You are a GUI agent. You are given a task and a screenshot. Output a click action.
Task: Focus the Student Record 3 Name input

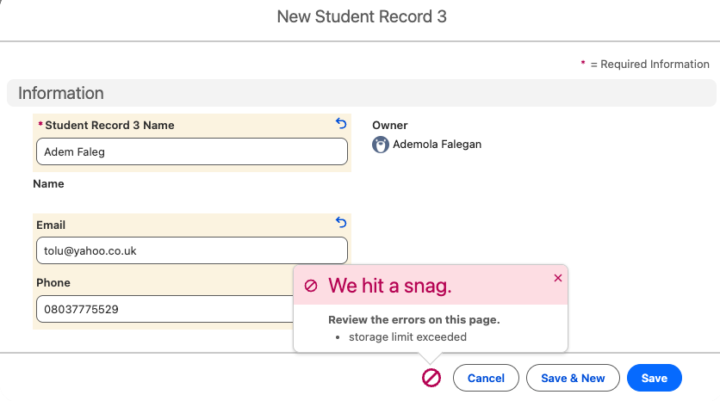point(191,151)
